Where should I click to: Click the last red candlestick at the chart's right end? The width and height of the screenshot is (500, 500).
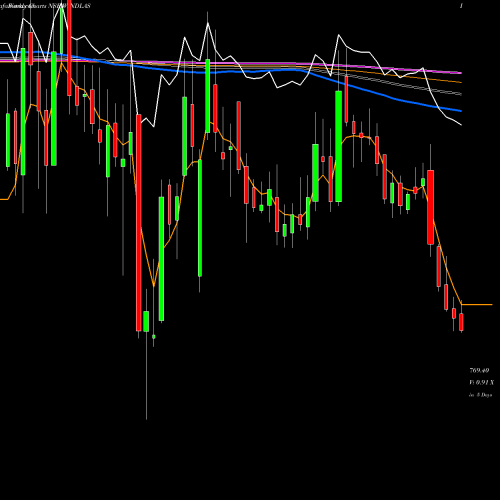461,322
